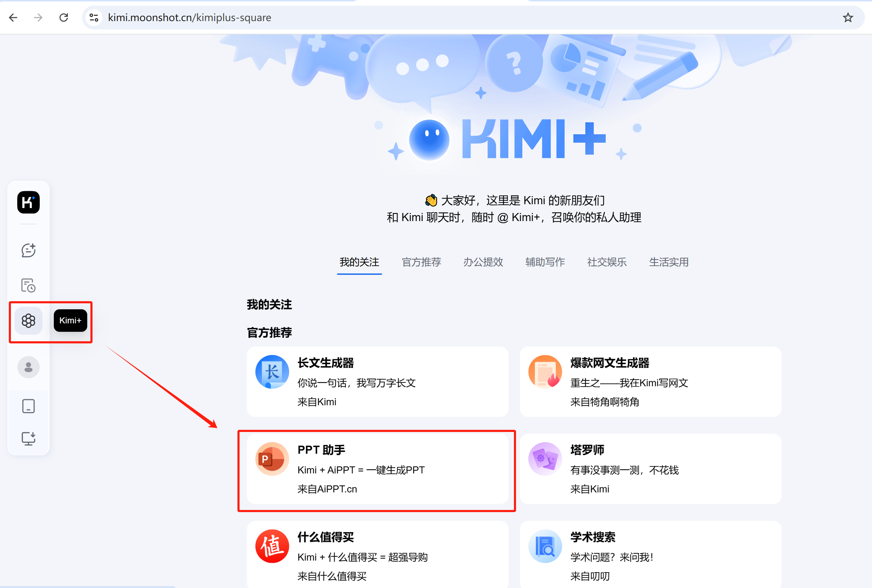Screen dimensions: 872x588
Task: Click the text 来自叨叨
Action: [590, 576]
